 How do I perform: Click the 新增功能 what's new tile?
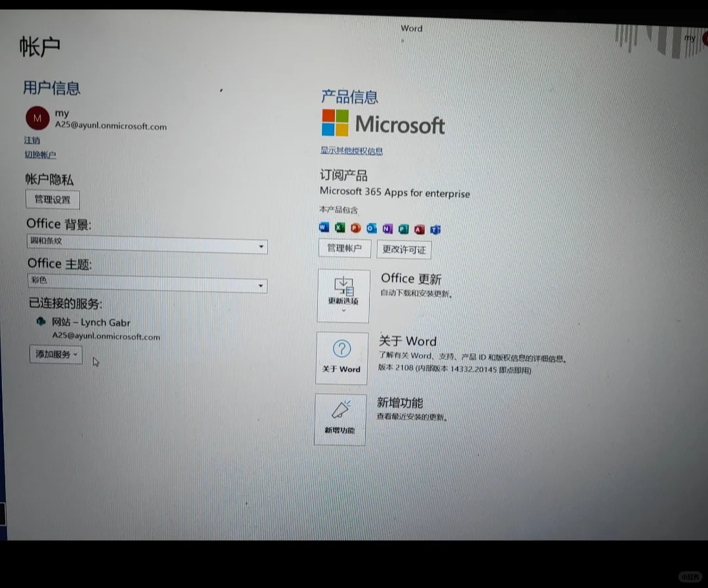(x=340, y=419)
